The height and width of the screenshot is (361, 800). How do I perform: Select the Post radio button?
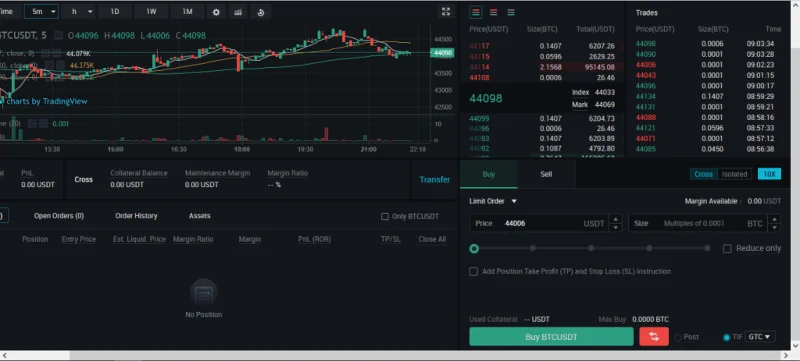pos(678,337)
